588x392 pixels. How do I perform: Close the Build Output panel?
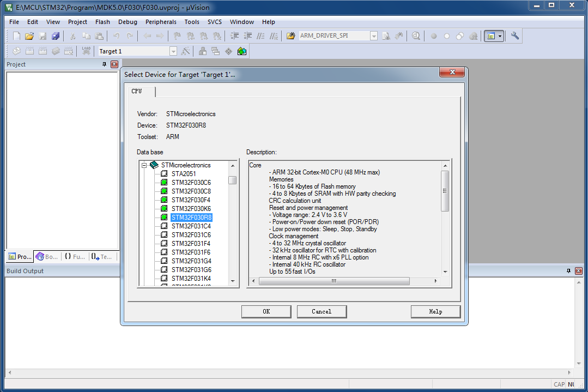click(579, 271)
